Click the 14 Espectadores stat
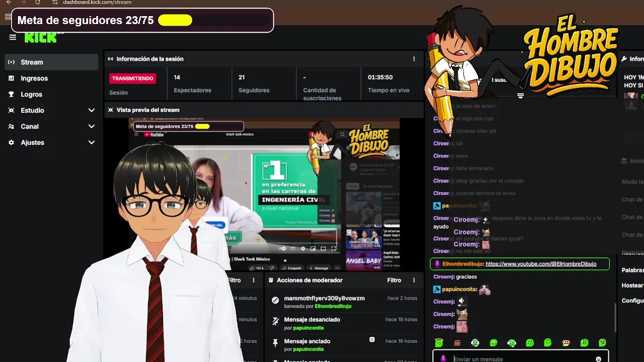This screenshot has height=362, width=644. (x=193, y=83)
